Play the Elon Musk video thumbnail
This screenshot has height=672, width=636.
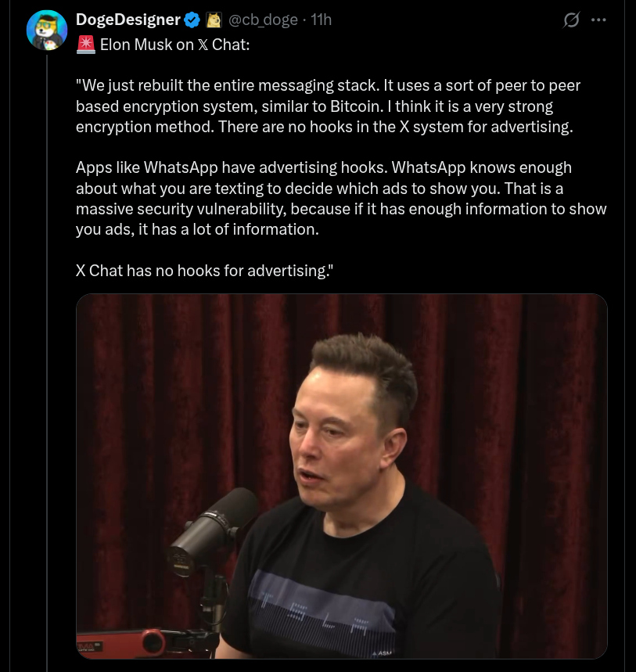(x=342, y=476)
